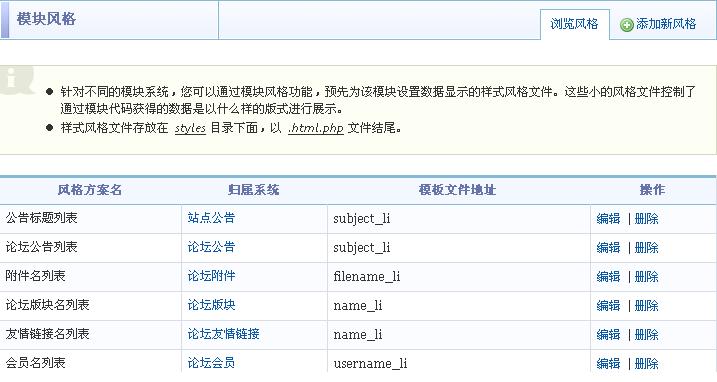
Task: Select the 论坛版块名列表 name cell
Action: tap(91, 305)
